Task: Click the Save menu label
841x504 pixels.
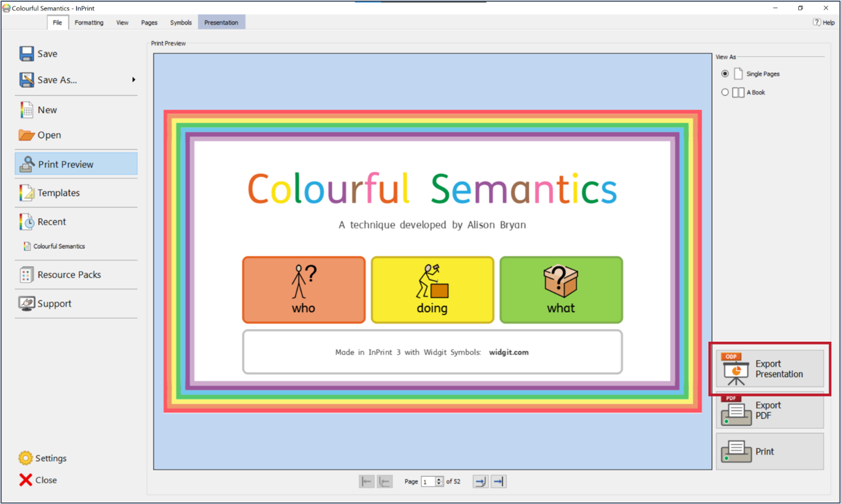Action: (x=47, y=53)
